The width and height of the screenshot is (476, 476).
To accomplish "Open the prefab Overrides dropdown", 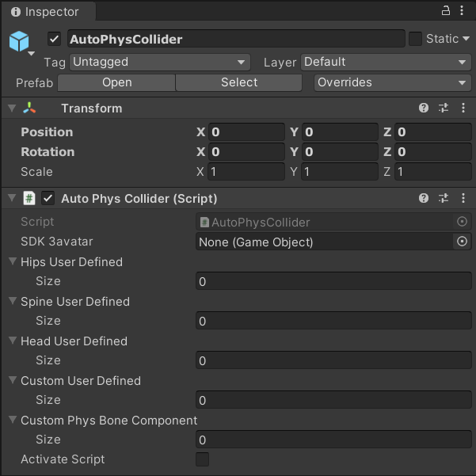I will click(392, 82).
